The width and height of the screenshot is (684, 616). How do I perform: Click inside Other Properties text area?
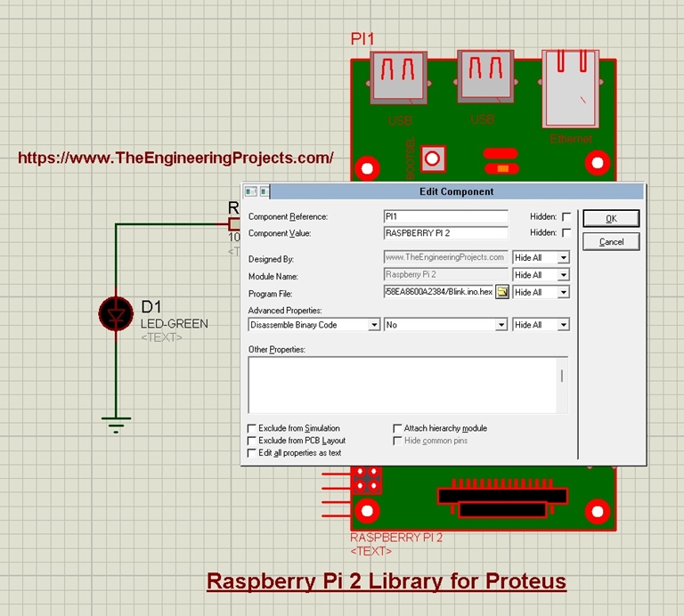(403, 385)
